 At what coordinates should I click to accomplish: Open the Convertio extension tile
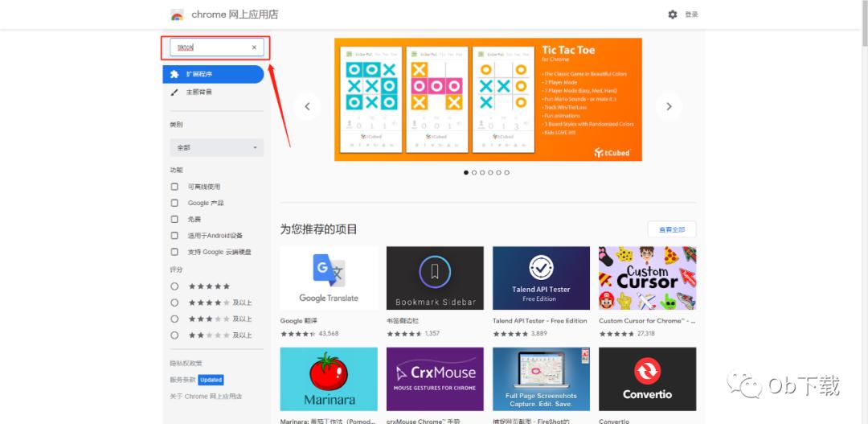[648, 379]
